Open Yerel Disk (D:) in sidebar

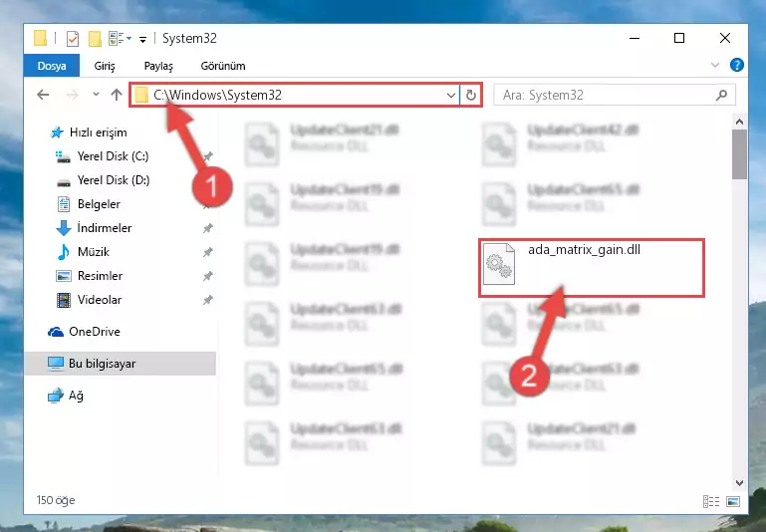[x=114, y=180]
